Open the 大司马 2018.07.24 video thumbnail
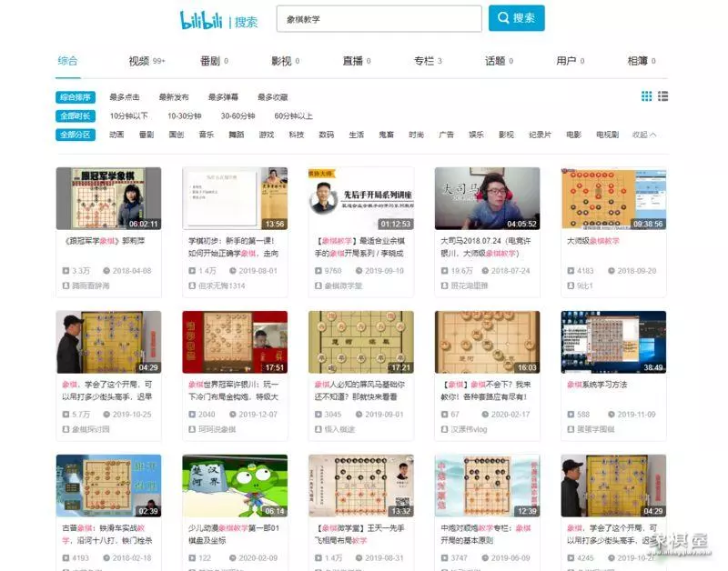728x571 pixels. (x=487, y=198)
